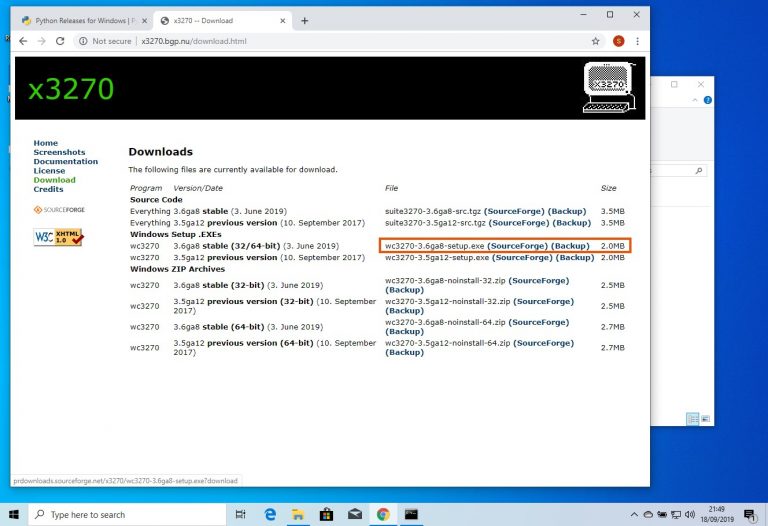The image size is (768, 526).
Task: Download wc3270-3.6ga8-setup.exe from SourceForge
Action: coord(518,246)
